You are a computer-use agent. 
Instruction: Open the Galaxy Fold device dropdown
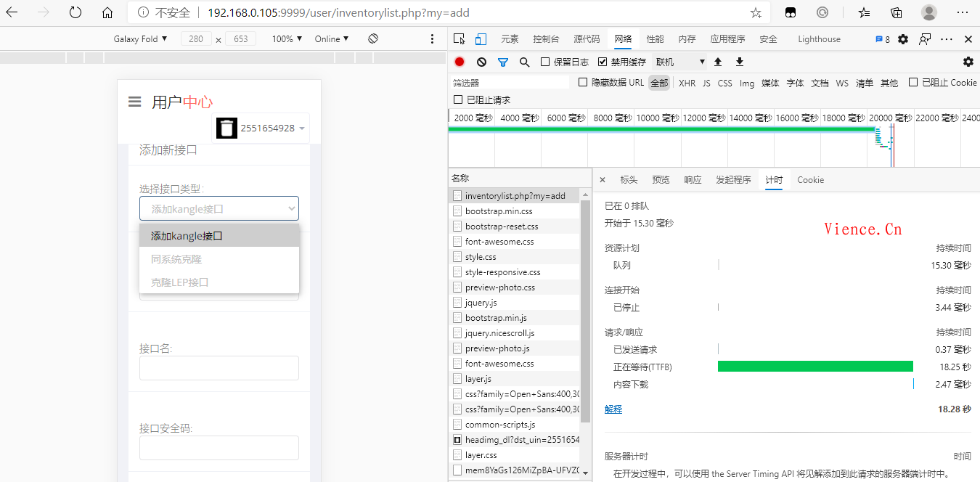[140, 39]
